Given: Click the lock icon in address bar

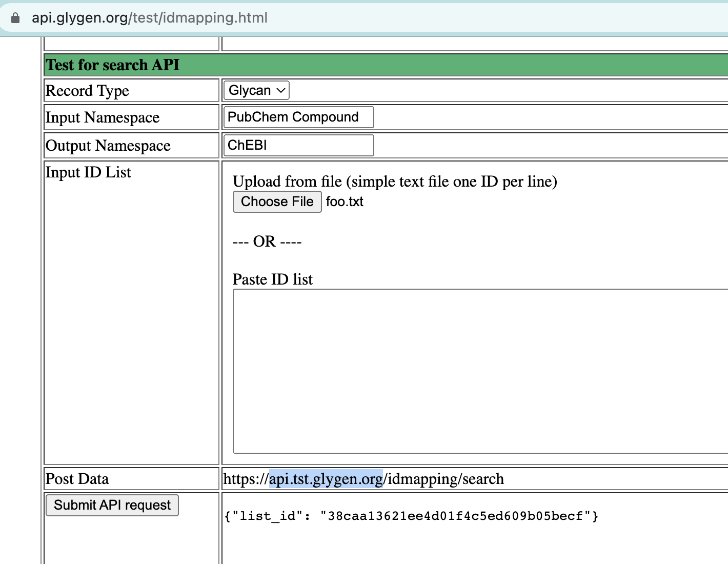Looking at the screenshot, I should pos(15,18).
